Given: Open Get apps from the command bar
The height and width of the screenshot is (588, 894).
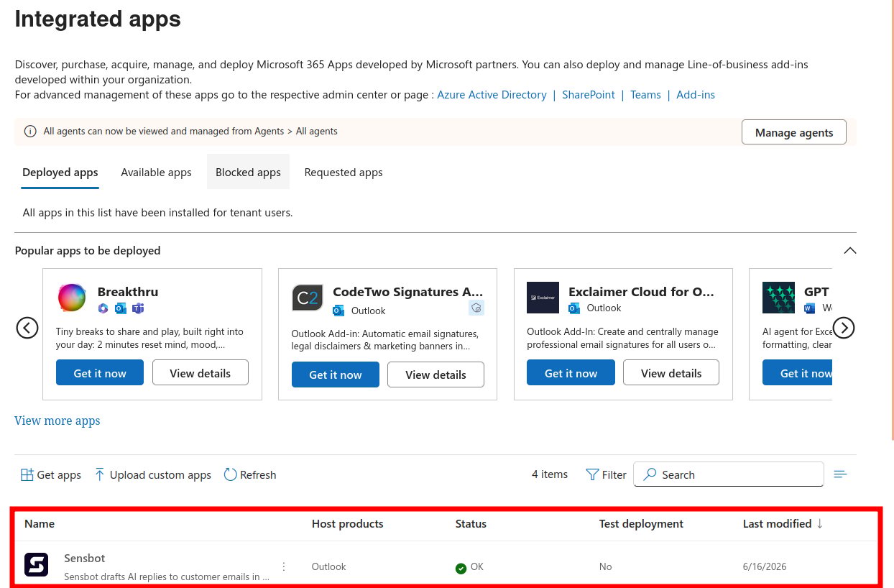Looking at the screenshot, I should [x=50, y=474].
